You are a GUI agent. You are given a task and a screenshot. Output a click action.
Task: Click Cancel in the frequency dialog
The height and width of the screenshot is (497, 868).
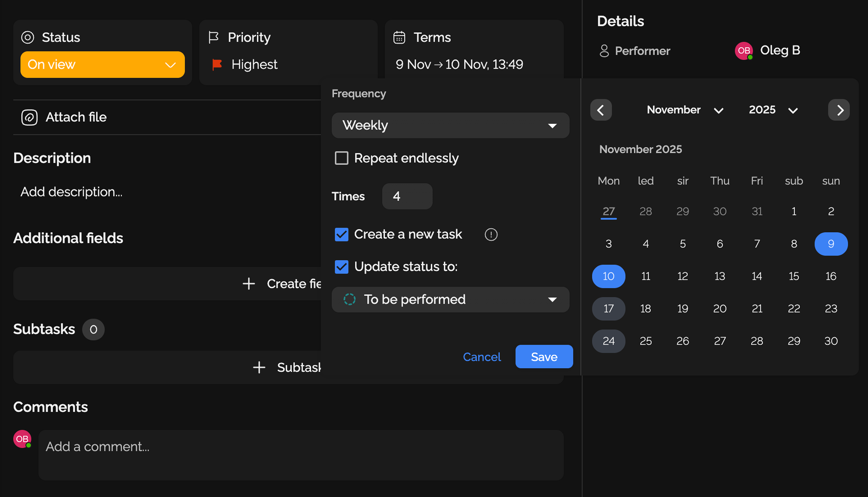(x=482, y=357)
